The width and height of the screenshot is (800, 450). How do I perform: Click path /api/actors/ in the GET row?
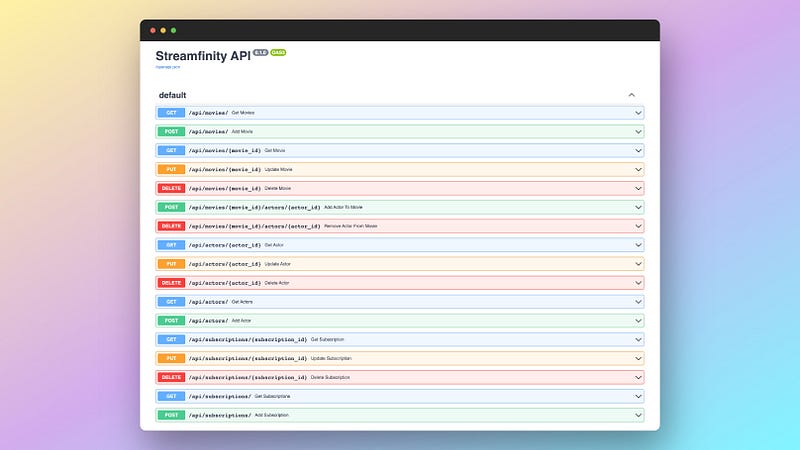point(208,302)
